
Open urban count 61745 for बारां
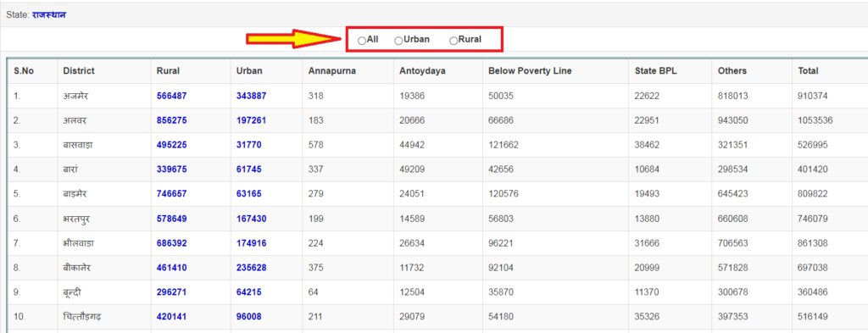click(x=249, y=169)
